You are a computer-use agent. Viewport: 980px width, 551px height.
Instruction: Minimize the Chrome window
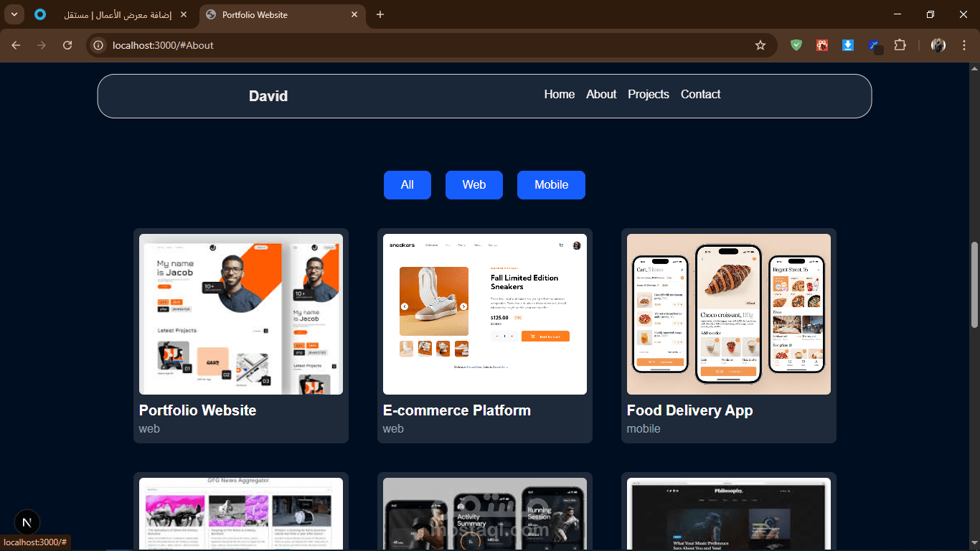coord(897,15)
